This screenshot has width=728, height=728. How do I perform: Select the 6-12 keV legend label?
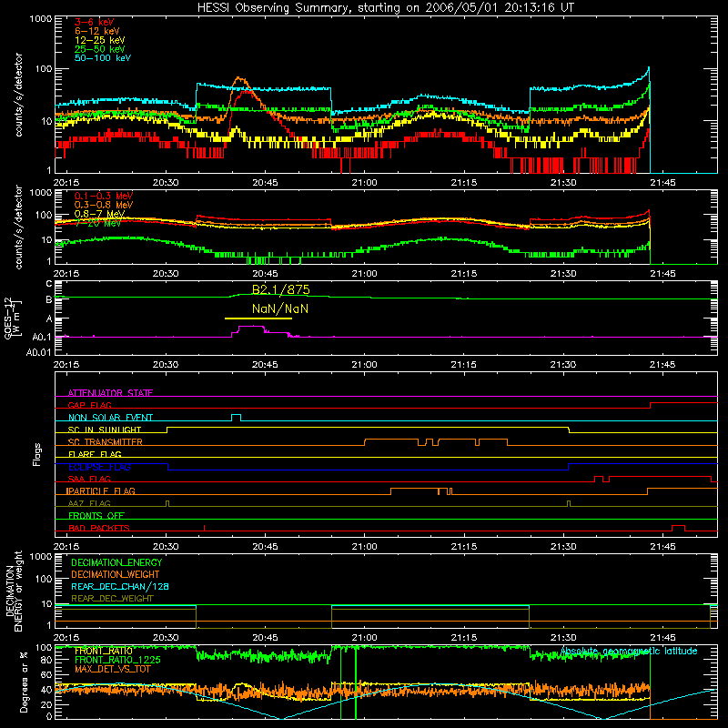[97, 31]
